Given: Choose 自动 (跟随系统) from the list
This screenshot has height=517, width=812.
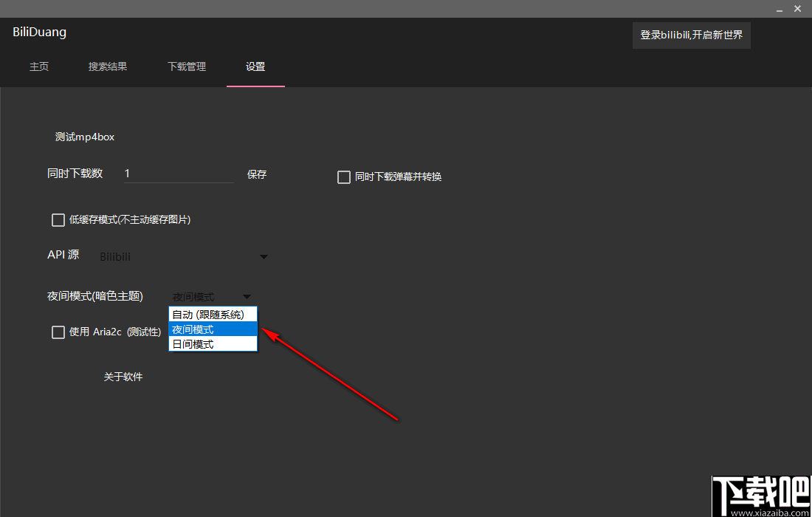Looking at the screenshot, I should tap(213, 315).
